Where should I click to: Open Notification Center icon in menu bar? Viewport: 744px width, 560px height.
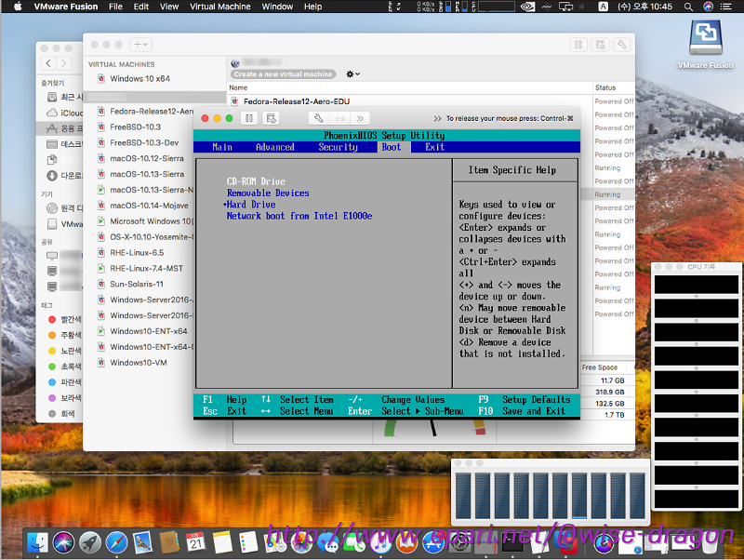726,7
